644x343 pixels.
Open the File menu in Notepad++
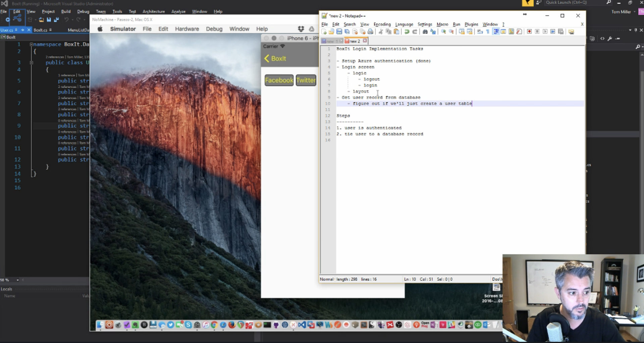[324, 24]
